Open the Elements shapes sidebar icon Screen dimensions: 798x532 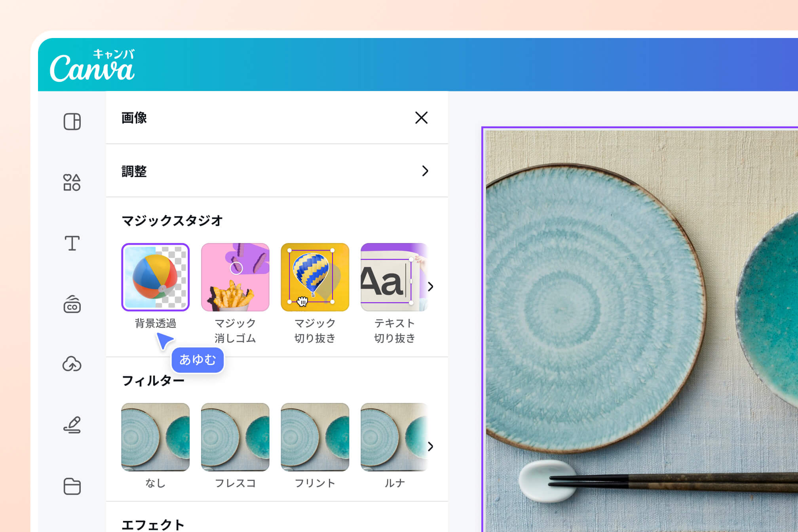[72, 182]
